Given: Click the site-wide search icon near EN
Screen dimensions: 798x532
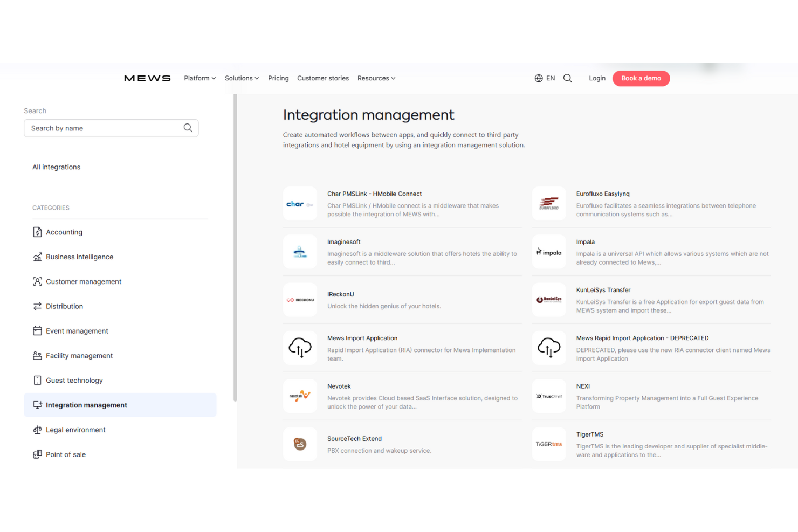Looking at the screenshot, I should [567, 78].
